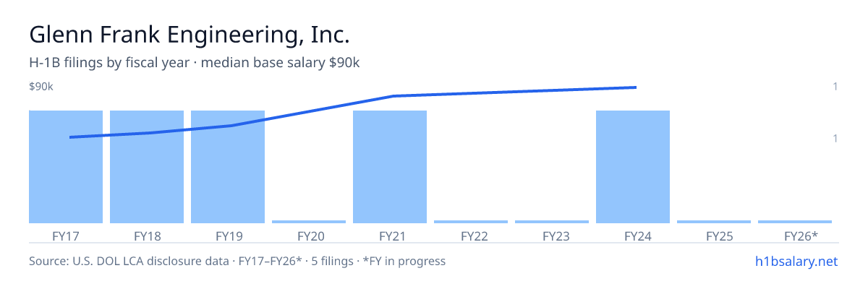Click the FY17 filings bar
The image size is (868, 289).
(66, 167)
